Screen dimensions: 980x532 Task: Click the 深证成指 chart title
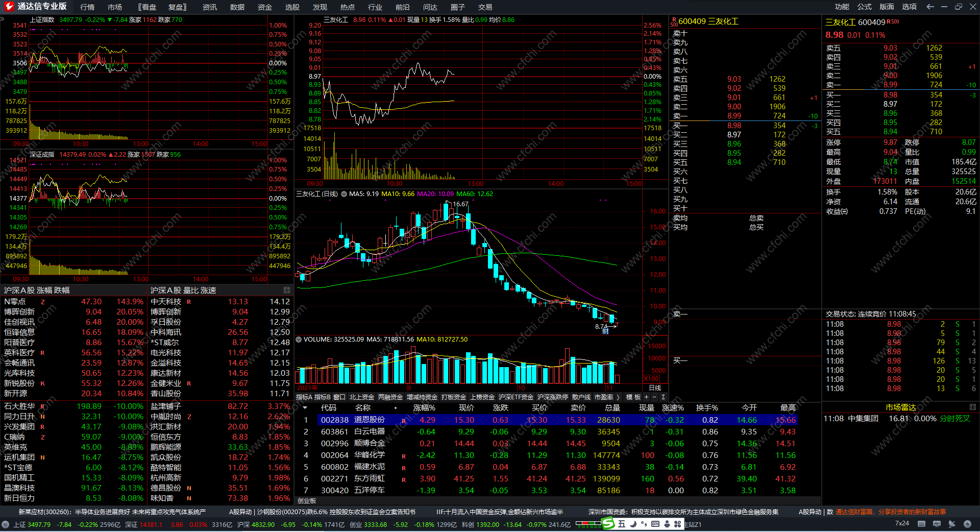coord(42,155)
